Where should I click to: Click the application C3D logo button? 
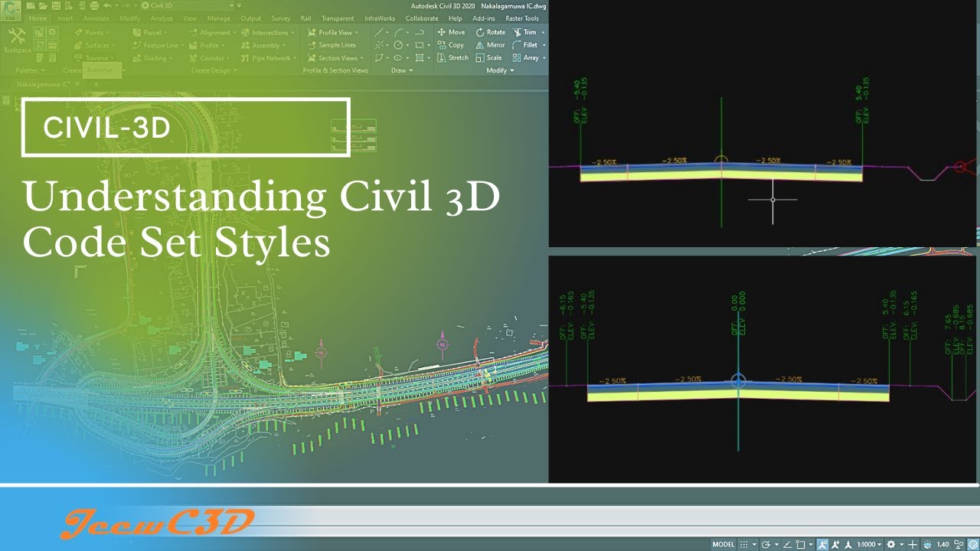coord(11,11)
